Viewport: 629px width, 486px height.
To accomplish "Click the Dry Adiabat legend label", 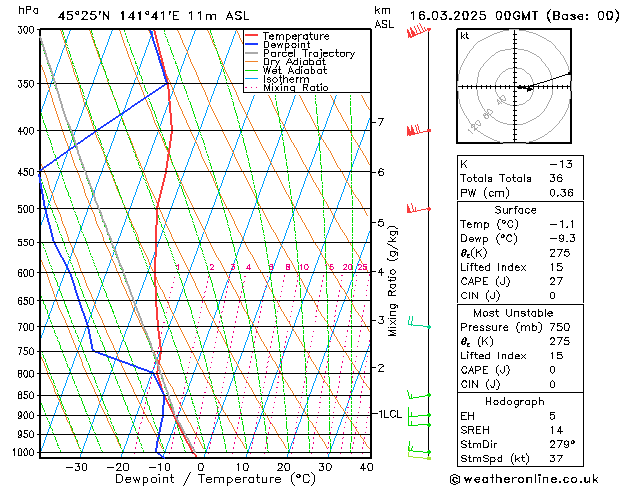I will coord(294,62).
